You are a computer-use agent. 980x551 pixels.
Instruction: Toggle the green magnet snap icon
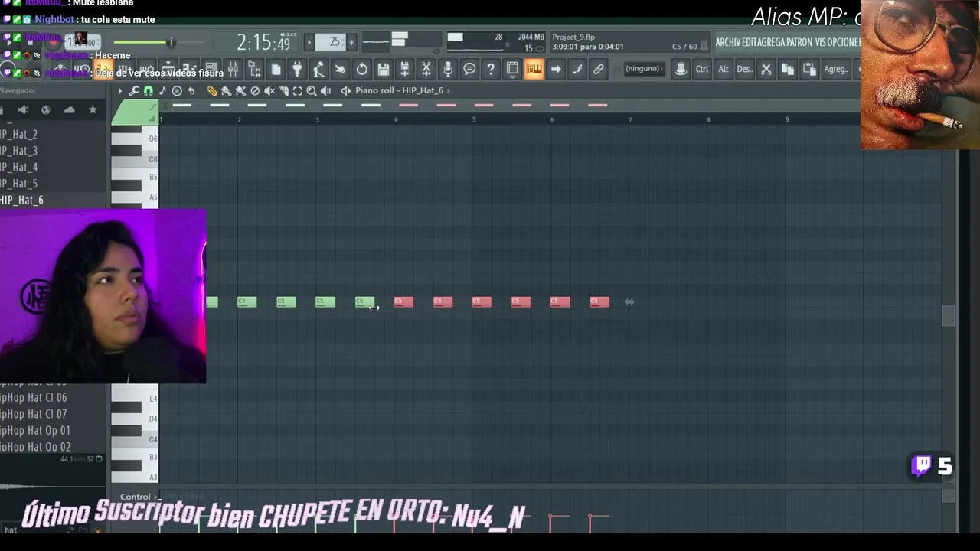[x=149, y=91]
